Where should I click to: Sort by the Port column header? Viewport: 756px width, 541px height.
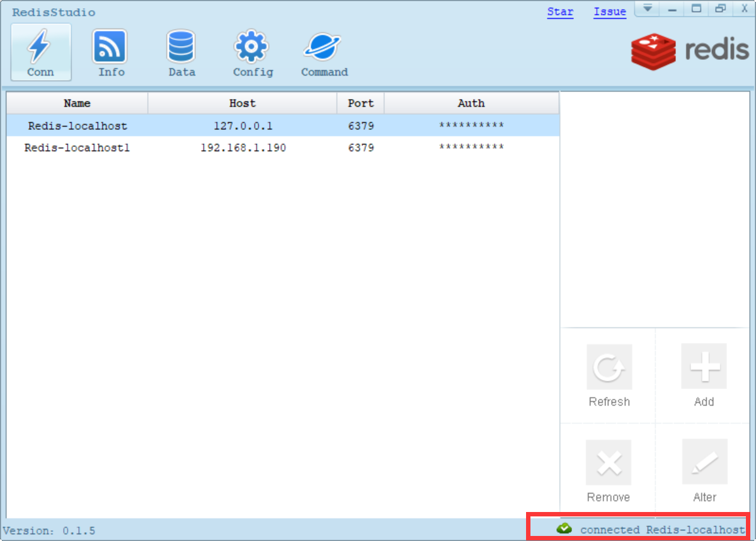360,103
